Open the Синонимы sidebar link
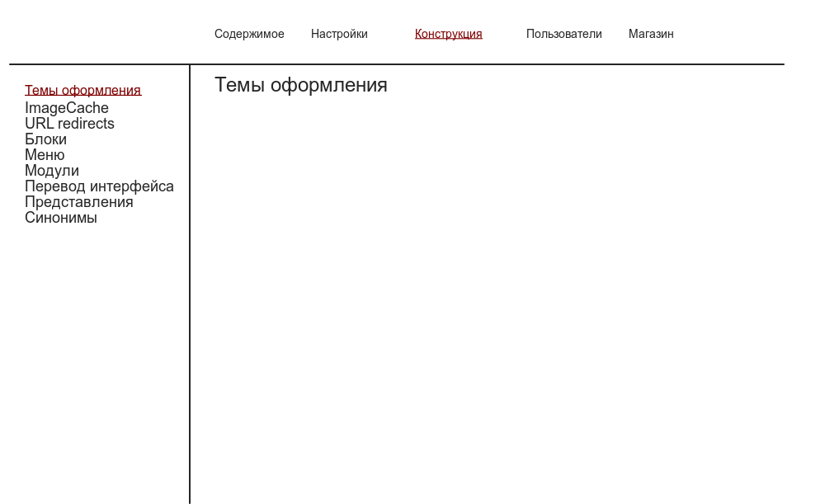Screen dimensions: 825x504 pyautogui.click(x=60, y=218)
